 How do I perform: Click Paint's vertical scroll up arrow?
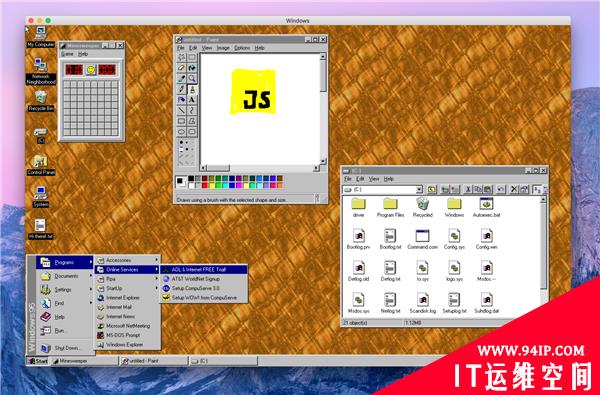coord(323,56)
